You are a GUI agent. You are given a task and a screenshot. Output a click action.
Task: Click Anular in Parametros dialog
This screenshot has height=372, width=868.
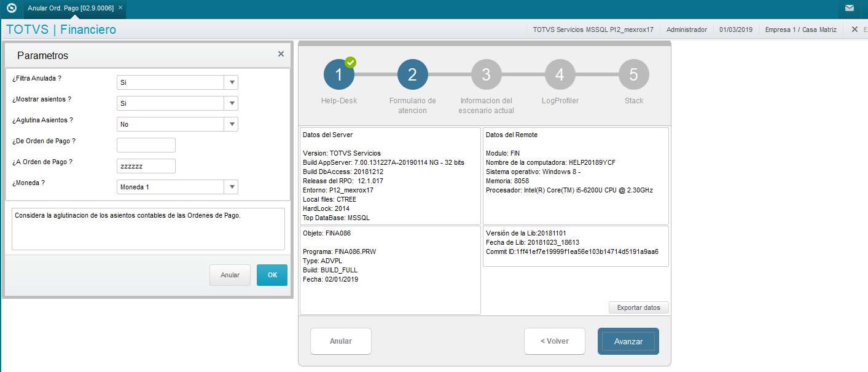[x=230, y=275]
